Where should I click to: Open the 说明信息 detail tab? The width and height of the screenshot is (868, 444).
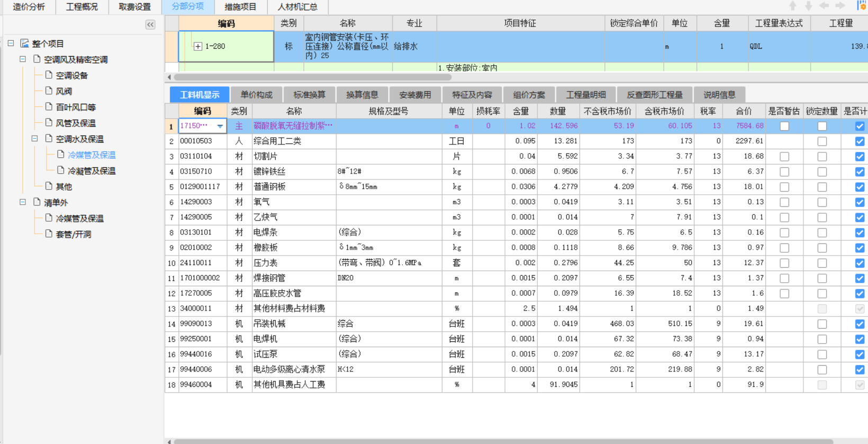tap(719, 95)
